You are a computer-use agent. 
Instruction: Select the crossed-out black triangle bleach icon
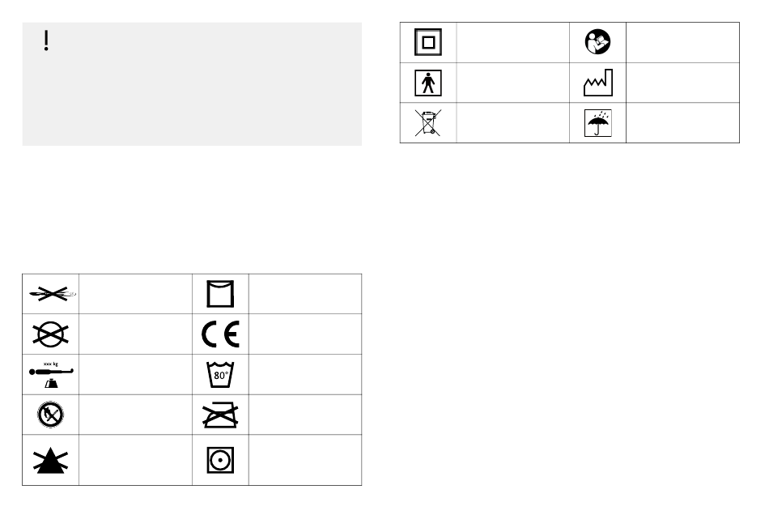click(x=50, y=461)
